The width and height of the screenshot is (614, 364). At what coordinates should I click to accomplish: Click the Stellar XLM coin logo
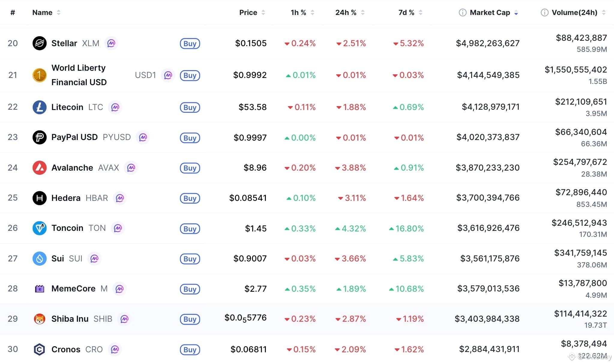tap(40, 43)
